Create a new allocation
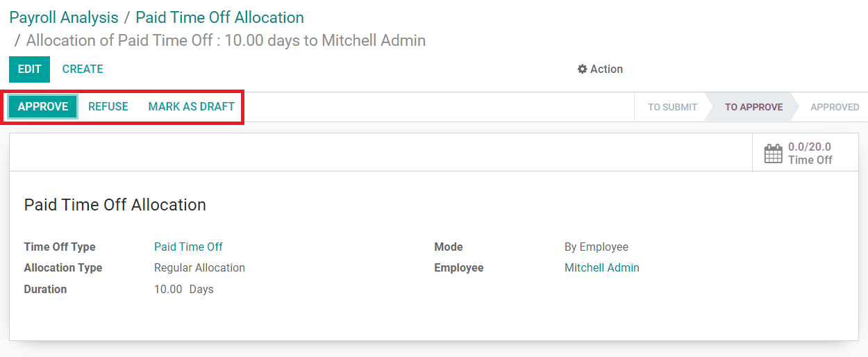Viewport: 868px width, 357px height. [x=83, y=69]
